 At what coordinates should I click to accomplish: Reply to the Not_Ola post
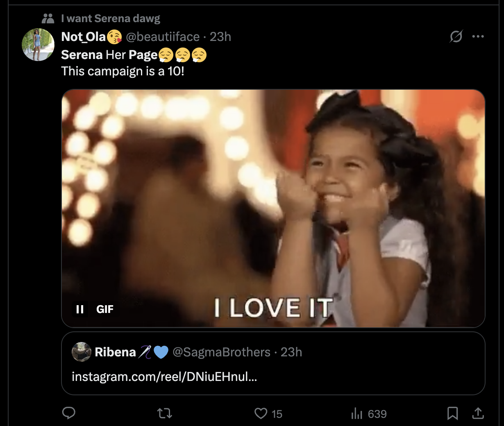point(69,413)
